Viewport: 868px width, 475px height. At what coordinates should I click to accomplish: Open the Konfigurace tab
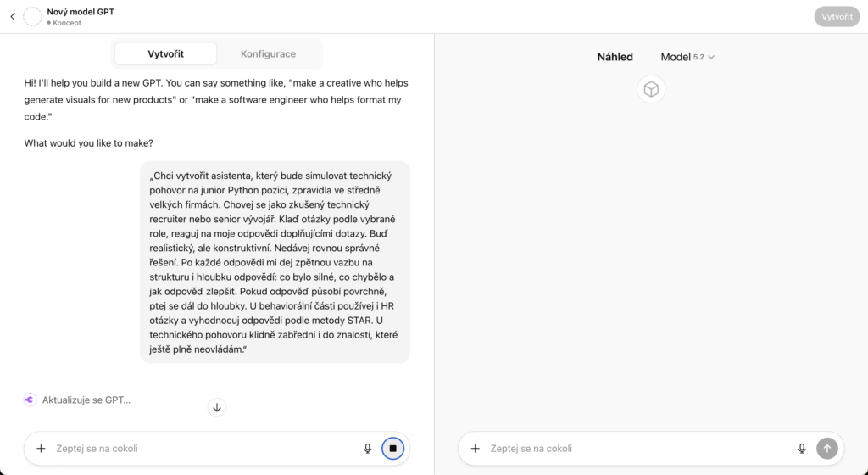[x=268, y=53]
